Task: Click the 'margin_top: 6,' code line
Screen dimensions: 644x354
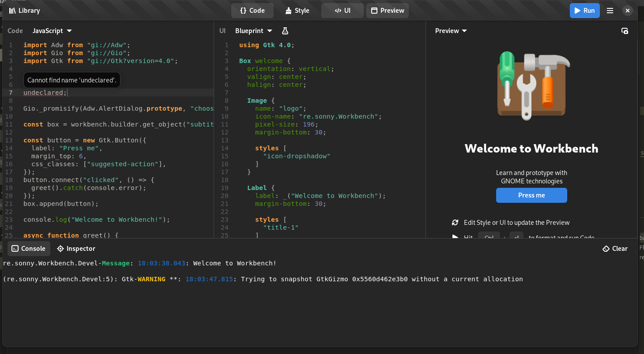Action: click(x=59, y=156)
